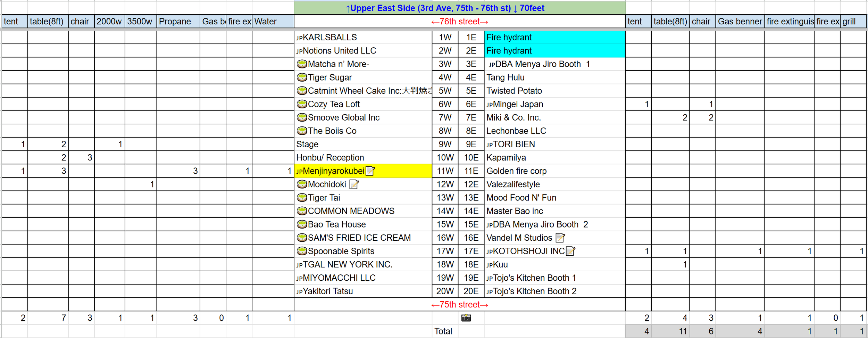Select the TORI BIEN cell
The height and width of the screenshot is (338, 868).
[x=554, y=144]
